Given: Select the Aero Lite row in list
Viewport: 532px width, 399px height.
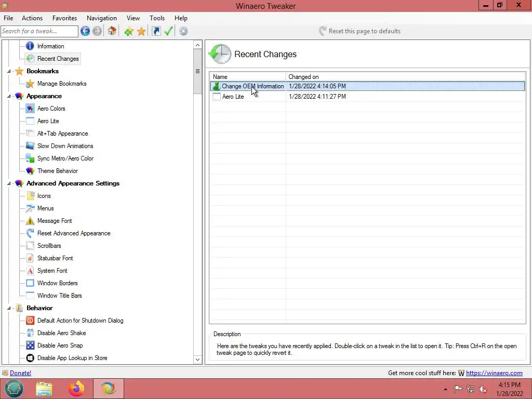Looking at the screenshot, I should [367, 97].
